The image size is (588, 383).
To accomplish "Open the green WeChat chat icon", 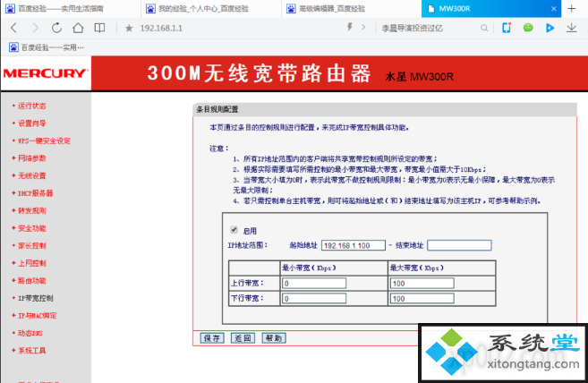I will click(528, 28).
